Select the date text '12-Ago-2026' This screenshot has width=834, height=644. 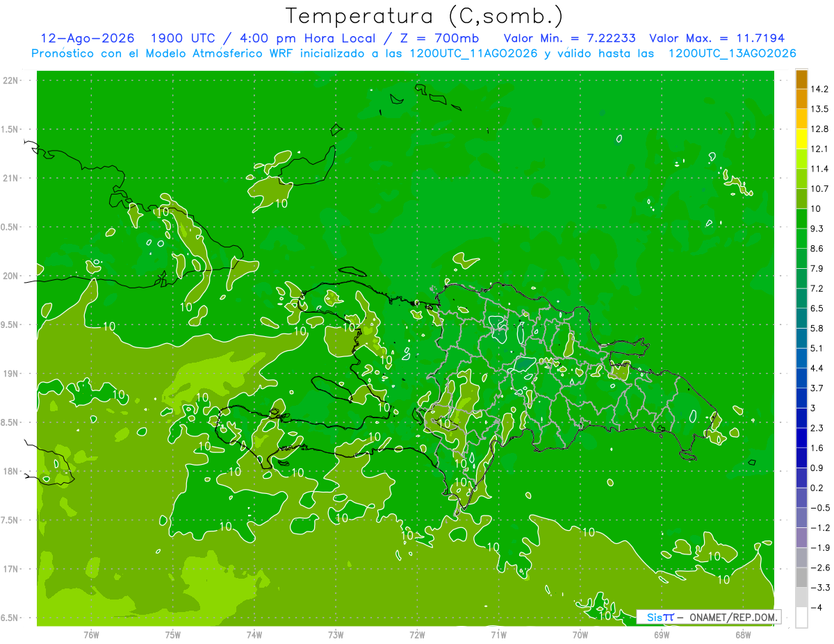[87, 38]
